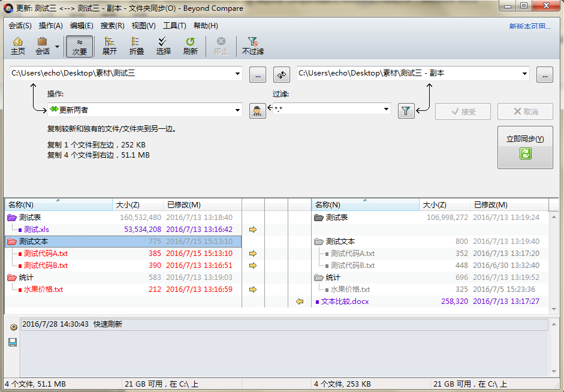
Task: Toggle the rules-based comparison person icon
Action: point(257,111)
